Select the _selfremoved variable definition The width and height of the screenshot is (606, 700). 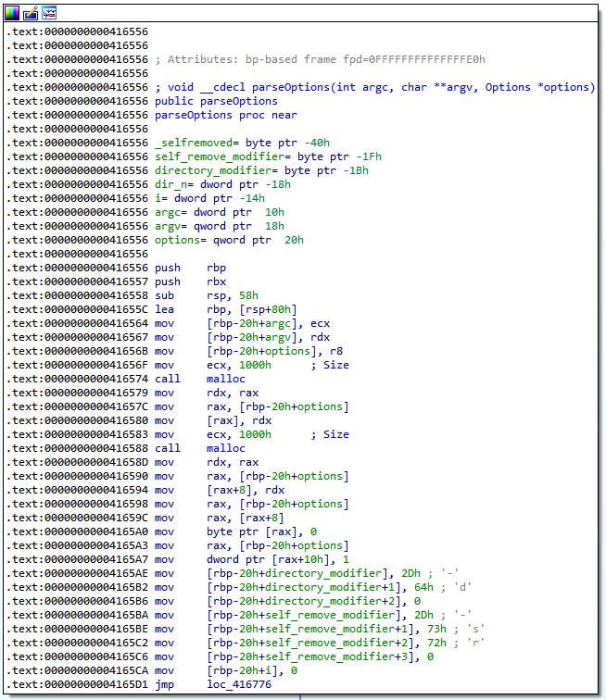[x=242, y=143]
